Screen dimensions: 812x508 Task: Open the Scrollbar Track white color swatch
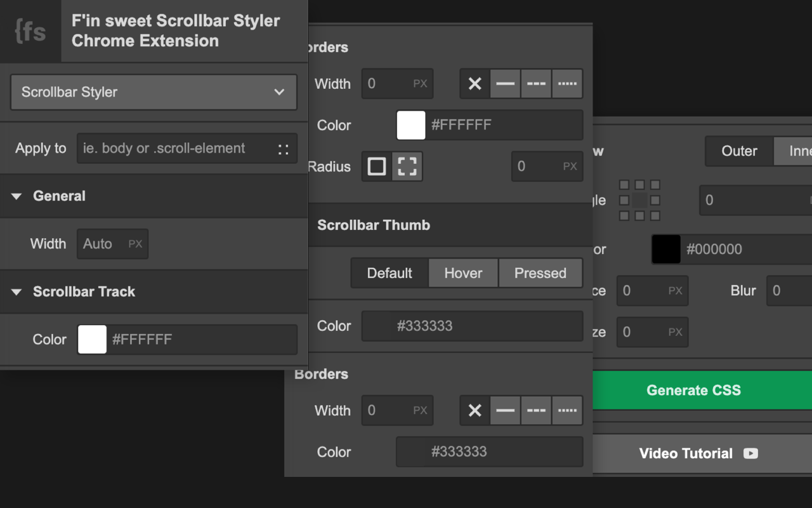pyautogui.click(x=92, y=340)
